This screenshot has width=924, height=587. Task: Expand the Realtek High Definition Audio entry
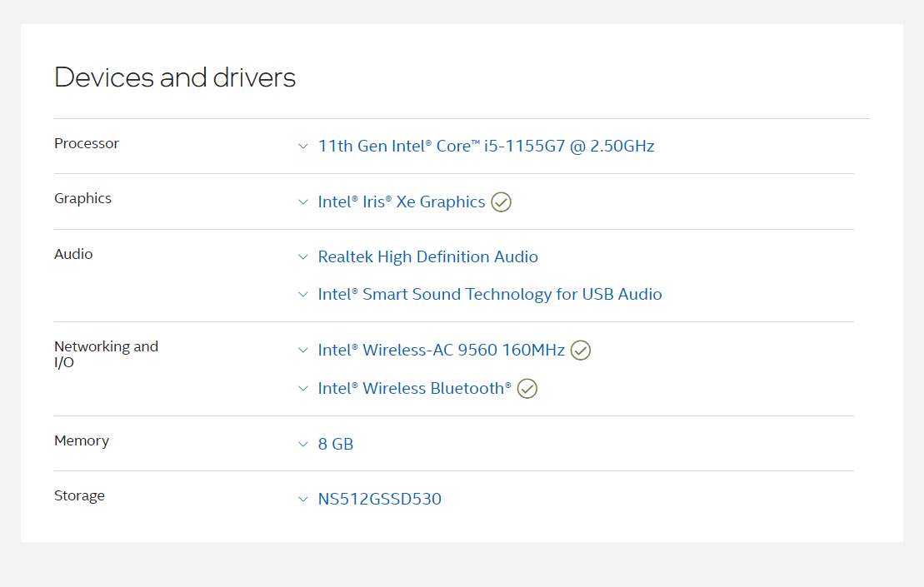tap(303, 257)
